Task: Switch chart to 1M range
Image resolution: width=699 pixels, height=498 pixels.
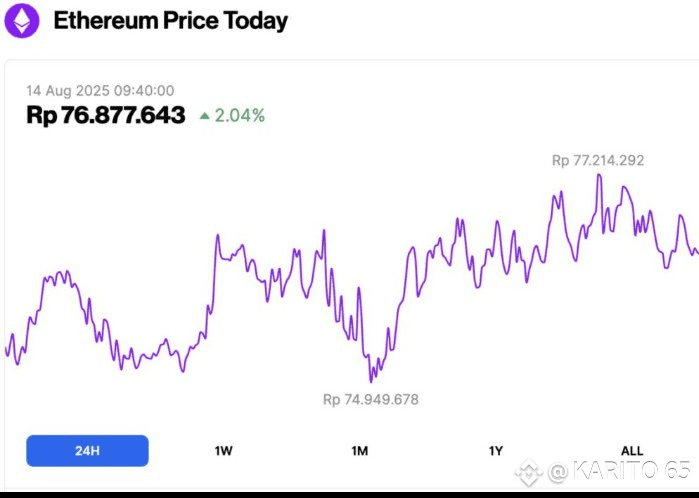Action: [x=360, y=451]
